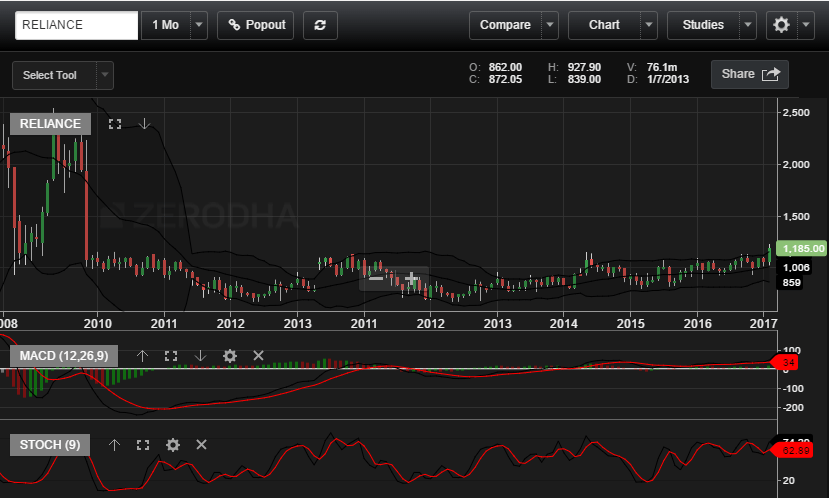Open chart in Popout window
Image resolution: width=829 pixels, height=498 pixels.
tap(256, 25)
